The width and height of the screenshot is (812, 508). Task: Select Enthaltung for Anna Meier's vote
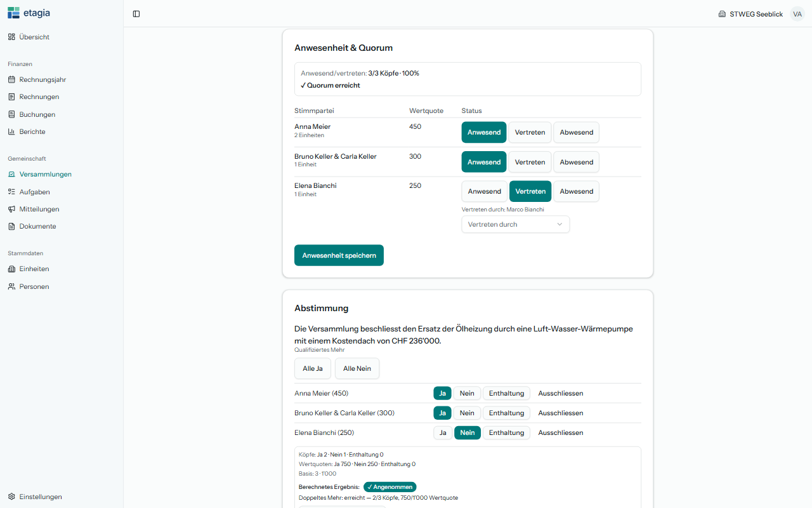pos(506,393)
